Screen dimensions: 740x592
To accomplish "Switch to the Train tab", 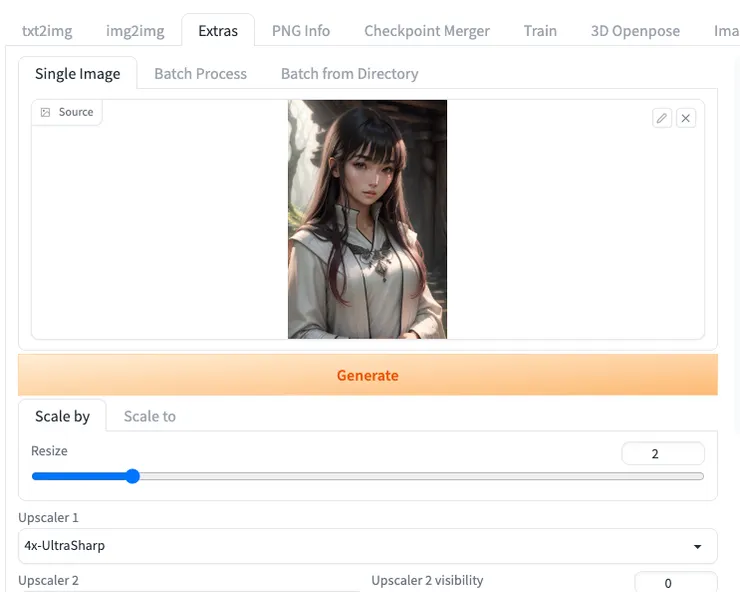I will tap(540, 31).
